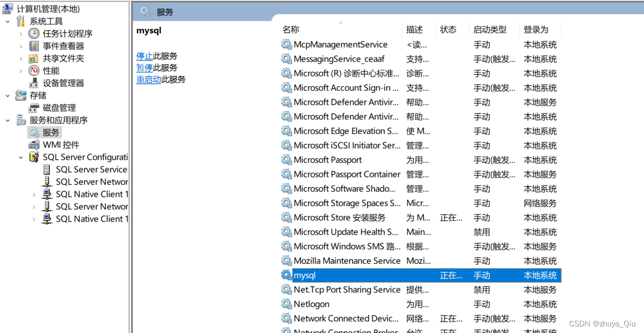Click 暂停 link to pause mysql service

click(145, 68)
